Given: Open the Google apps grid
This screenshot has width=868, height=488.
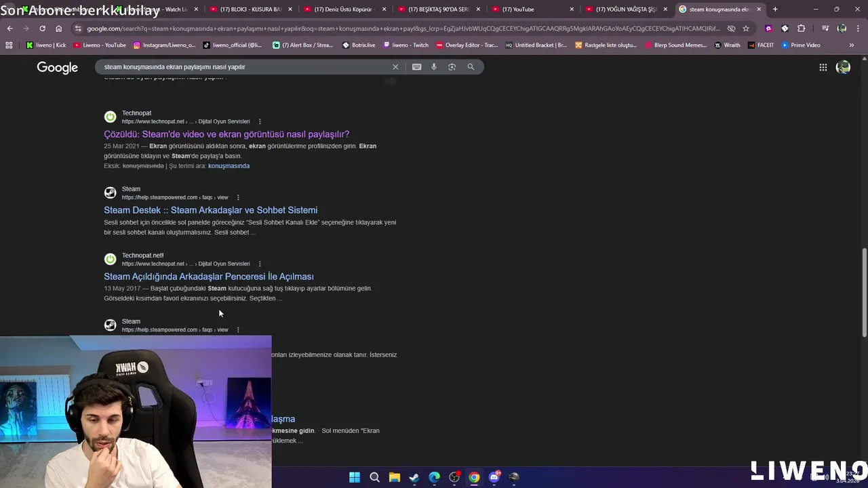Looking at the screenshot, I should (x=823, y=67).
